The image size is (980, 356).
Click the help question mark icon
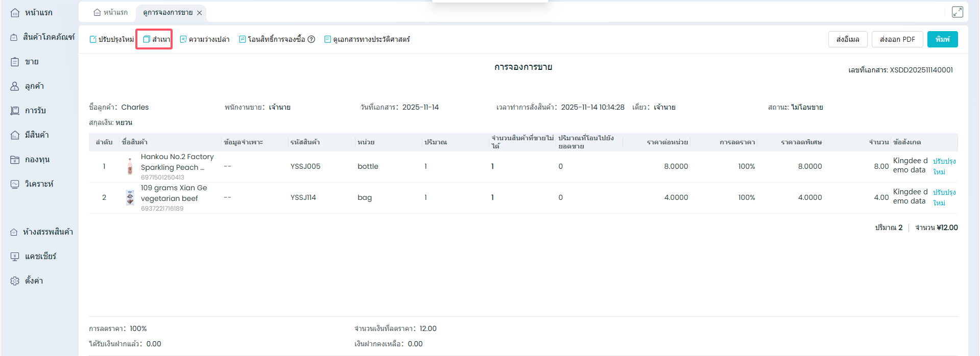tap(312, 39)
